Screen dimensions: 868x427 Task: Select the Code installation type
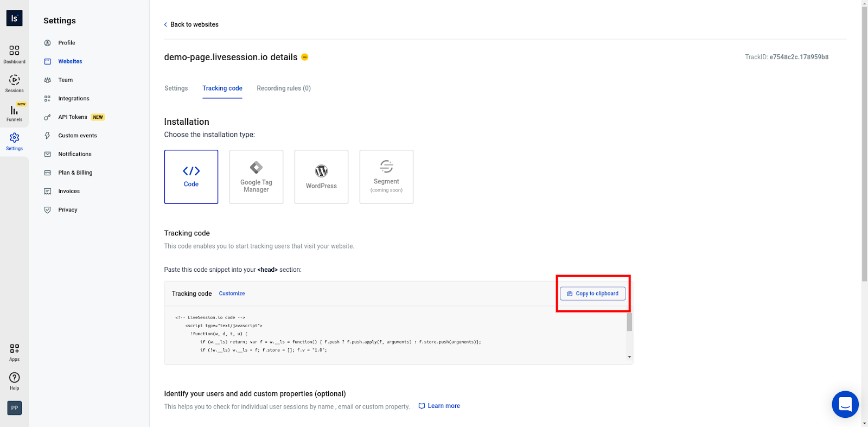[191, 177]
